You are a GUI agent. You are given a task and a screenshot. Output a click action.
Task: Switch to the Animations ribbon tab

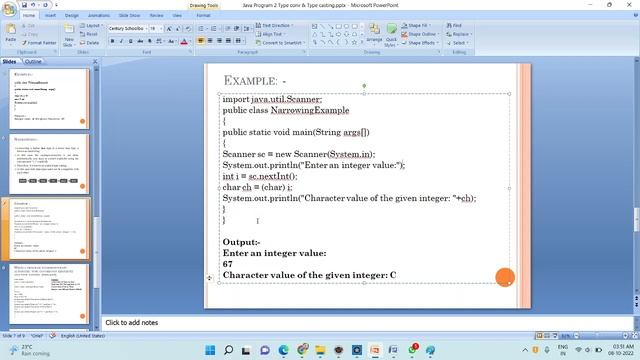(99, 15)
